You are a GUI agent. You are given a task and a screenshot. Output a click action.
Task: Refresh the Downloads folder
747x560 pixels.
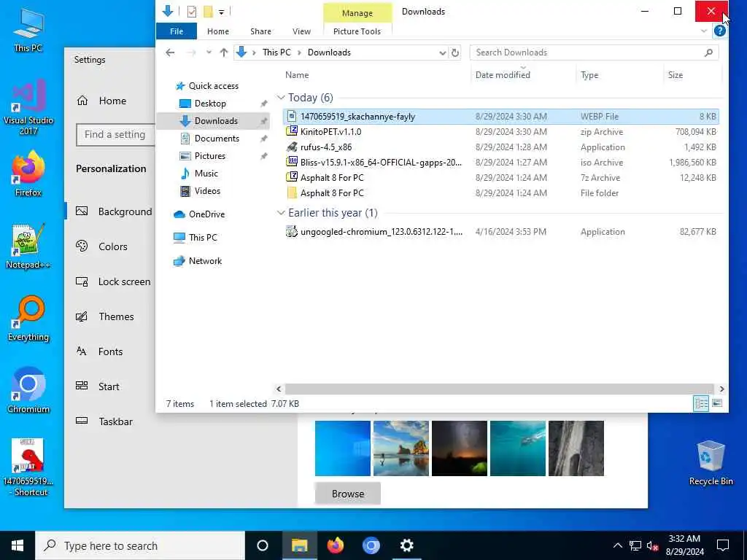tap(455, 52)
